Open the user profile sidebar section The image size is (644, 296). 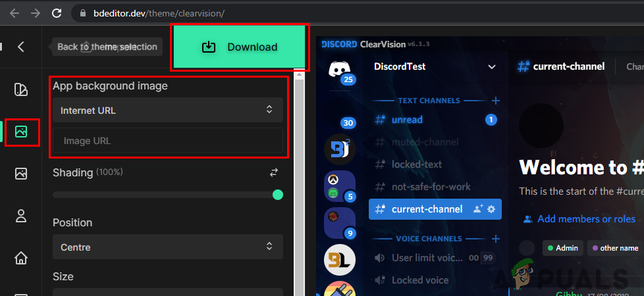coord(21,216)
